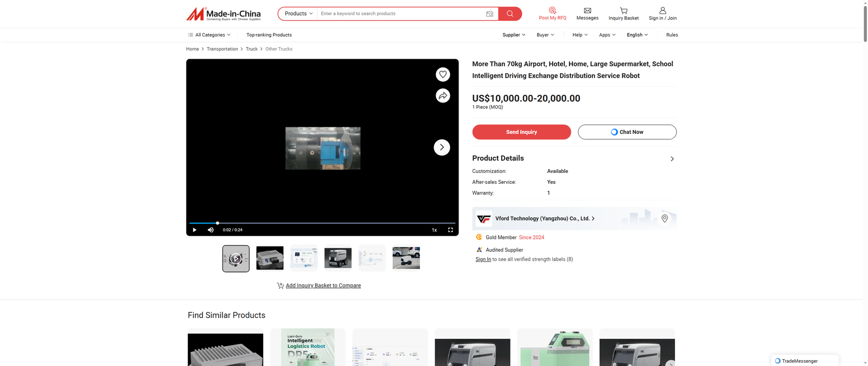868x366 pixels.
Task: Add product to favorites with heart icon
Action: (443, 74)
